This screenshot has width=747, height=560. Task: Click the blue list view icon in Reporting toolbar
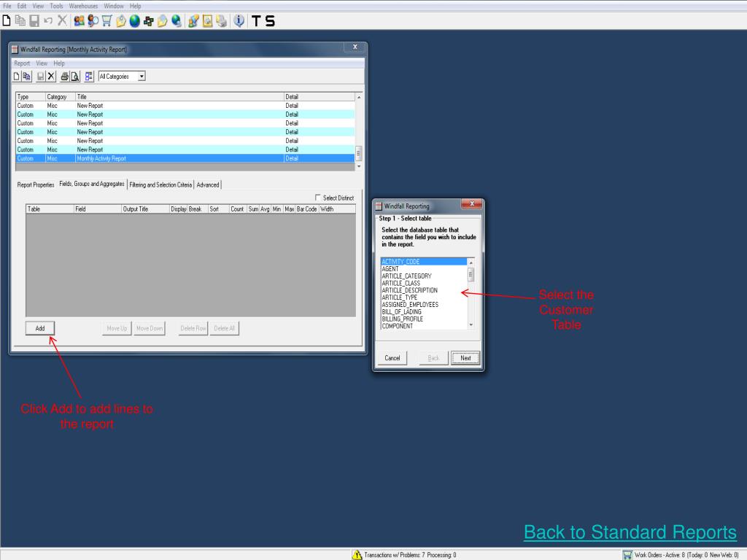coord(89,76)
